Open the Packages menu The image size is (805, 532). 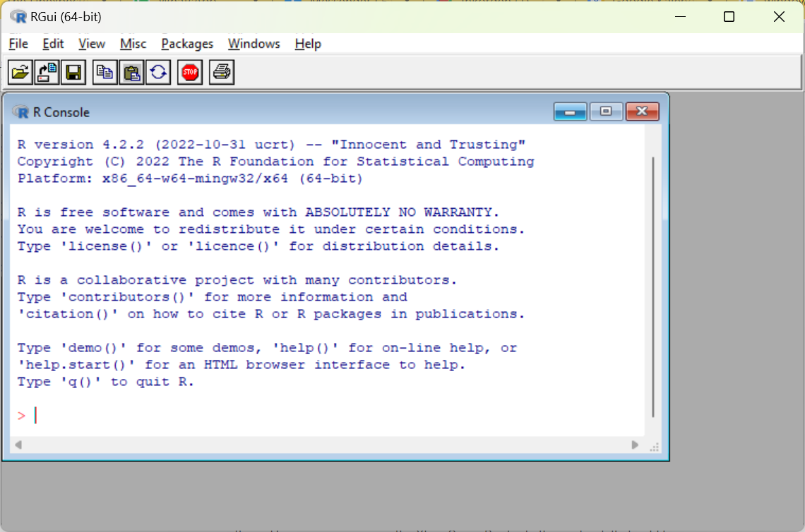tap(187, 44)
